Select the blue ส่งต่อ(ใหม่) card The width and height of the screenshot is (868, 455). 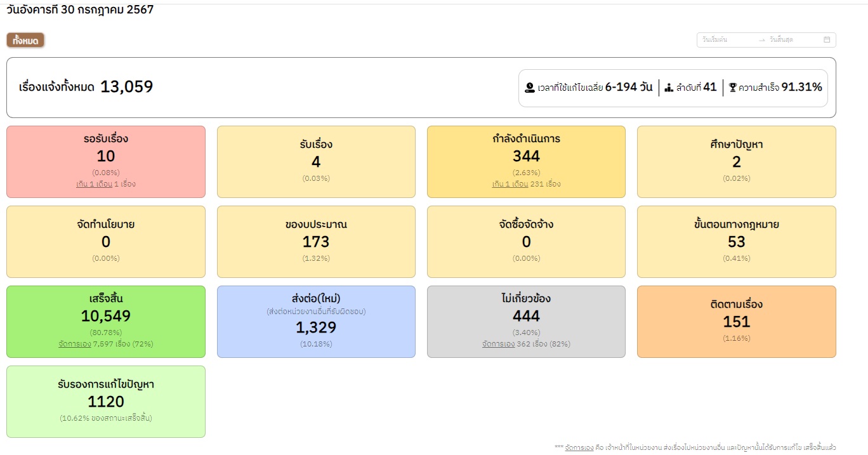(x=316, y=321)
